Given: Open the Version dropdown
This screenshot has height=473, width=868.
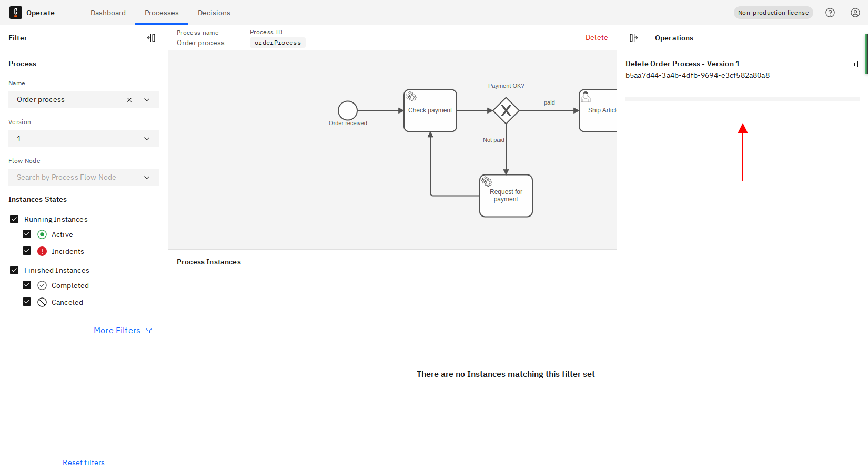Looking at the screenshot, I should 84,139.
